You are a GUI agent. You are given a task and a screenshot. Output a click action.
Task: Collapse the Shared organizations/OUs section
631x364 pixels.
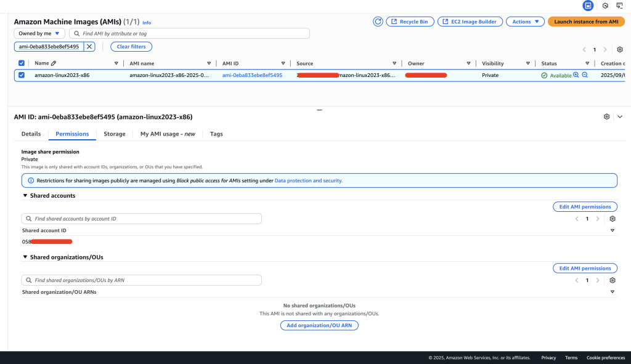(25, 257)
